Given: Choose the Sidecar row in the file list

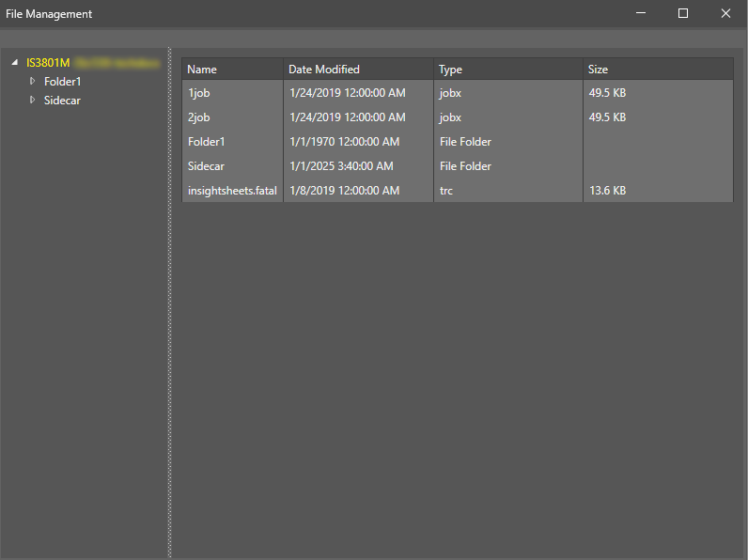Looking at the screenshot, I should pyautogui.click(x=207, y=166).
